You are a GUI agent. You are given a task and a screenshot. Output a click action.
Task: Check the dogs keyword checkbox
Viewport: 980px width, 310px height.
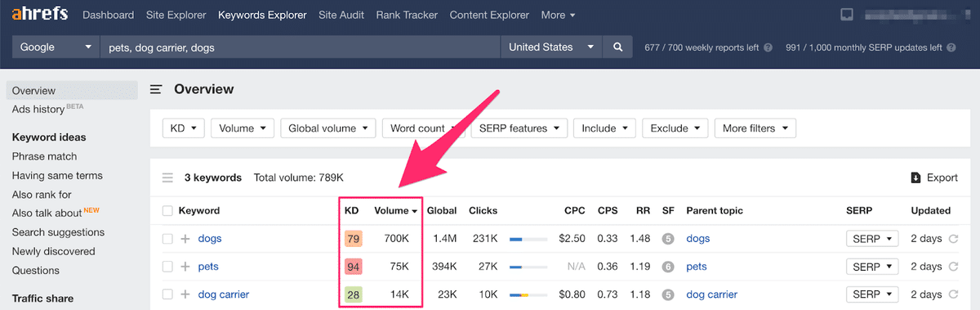tap(167, 239)
